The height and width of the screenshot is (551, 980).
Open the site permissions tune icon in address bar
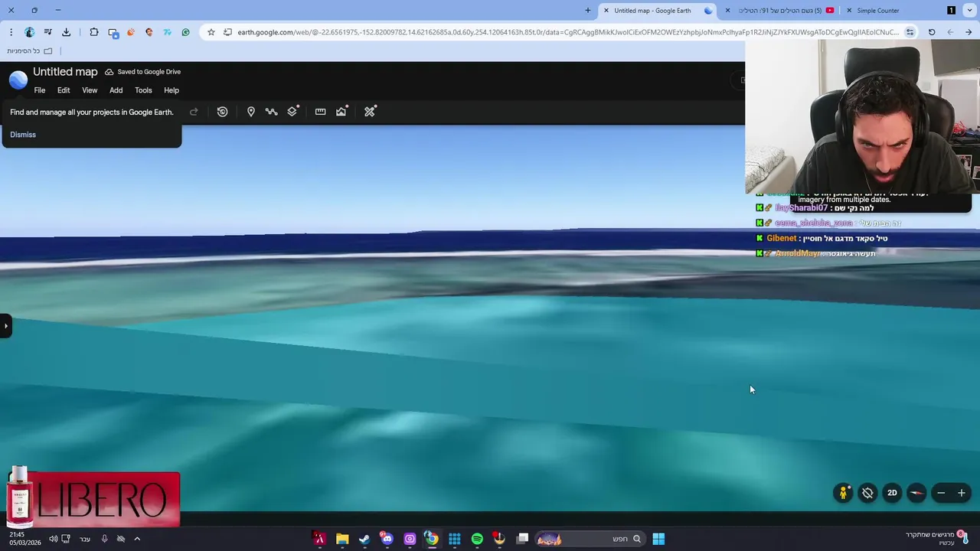click(910, 32)
